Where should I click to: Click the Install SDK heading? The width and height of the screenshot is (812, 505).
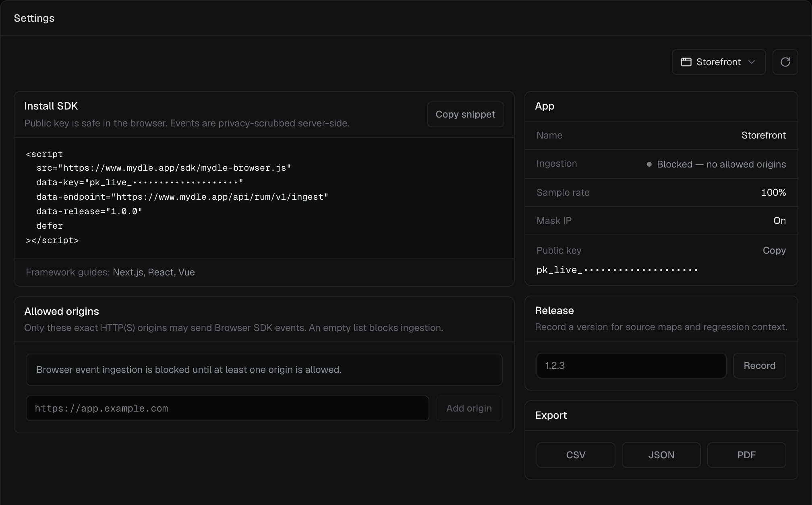51,106
